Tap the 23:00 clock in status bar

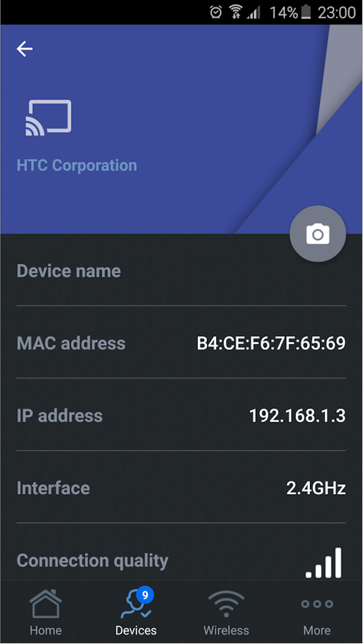click(x=337, y=12)
